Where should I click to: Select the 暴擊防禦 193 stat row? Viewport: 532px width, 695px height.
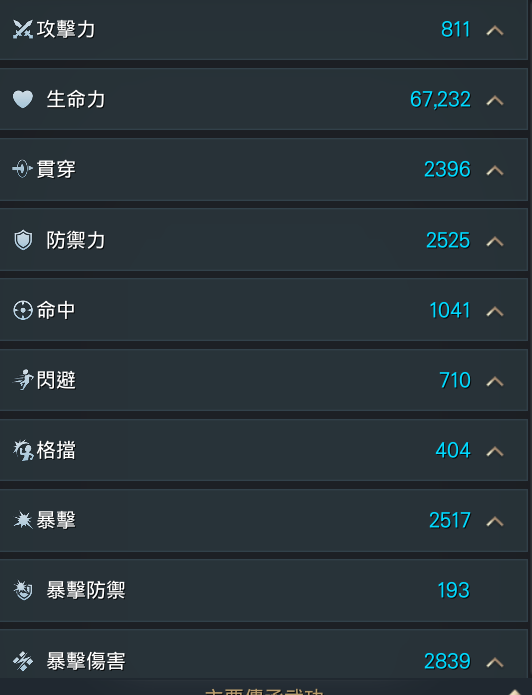(x=264, y=590)
